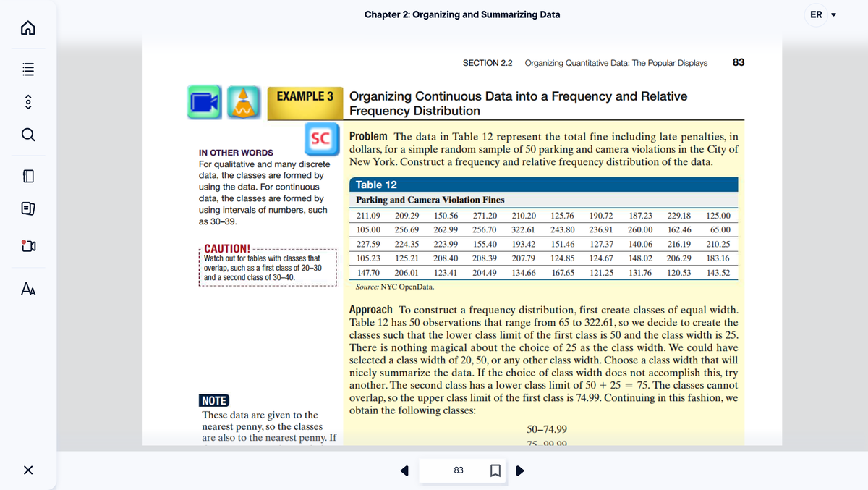This screenshot has height=490, width=868.
Task: Open the Home screen
Action: 27,27
